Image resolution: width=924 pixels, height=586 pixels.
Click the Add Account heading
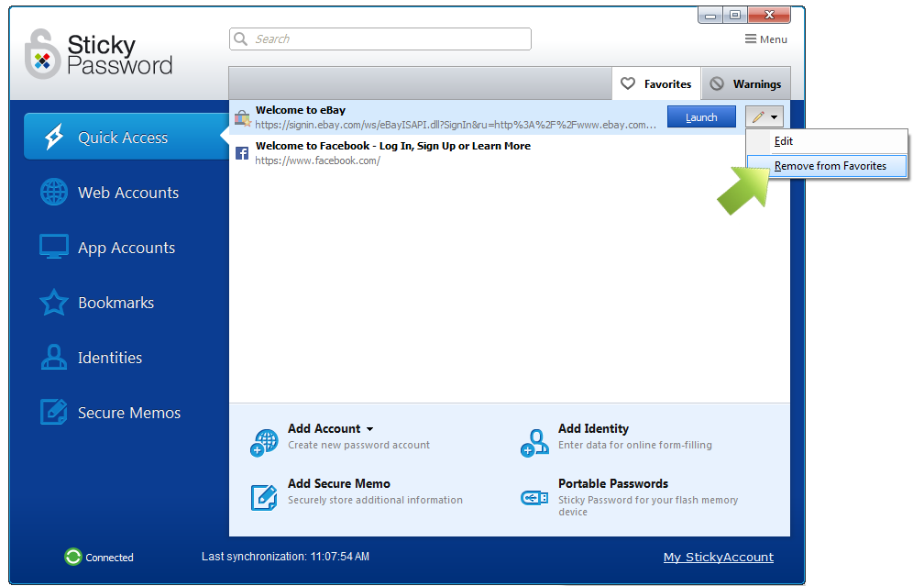click(x=324, y=428)
